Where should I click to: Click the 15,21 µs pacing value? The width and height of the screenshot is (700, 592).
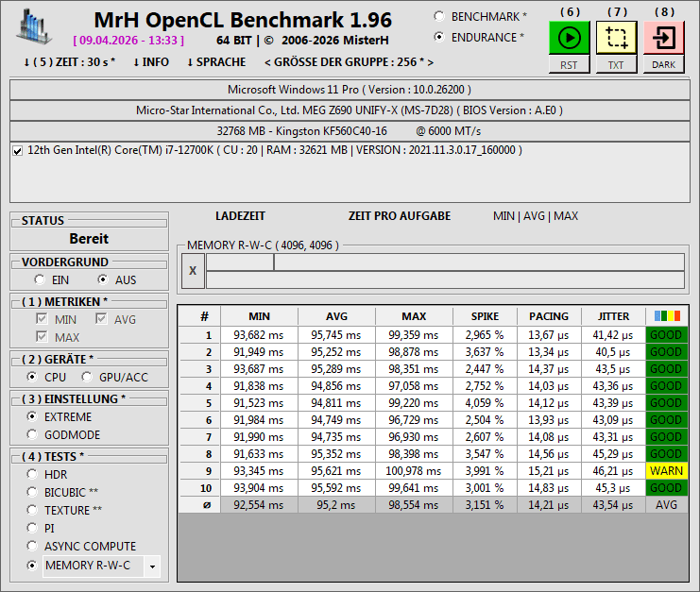coord(549,471)
